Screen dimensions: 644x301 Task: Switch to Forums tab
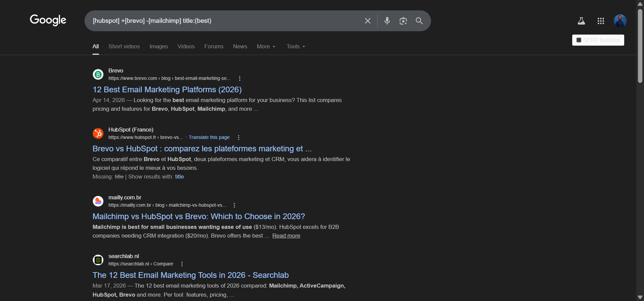[214, 46]
